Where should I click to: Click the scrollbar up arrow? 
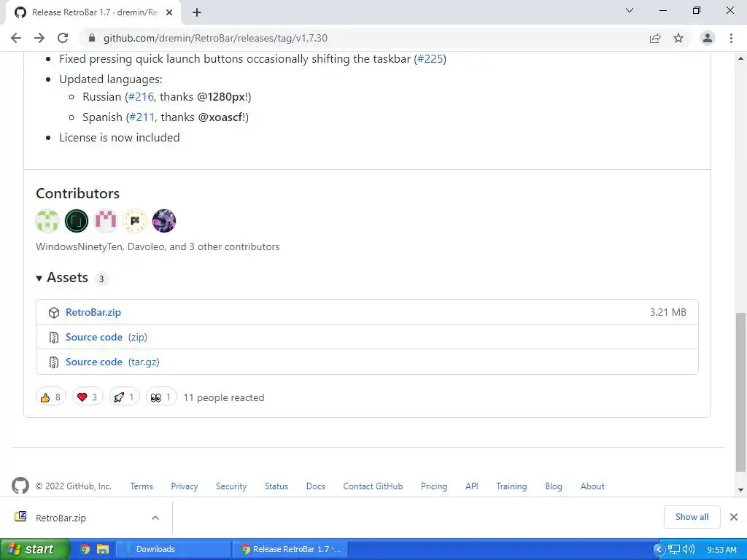740,58
